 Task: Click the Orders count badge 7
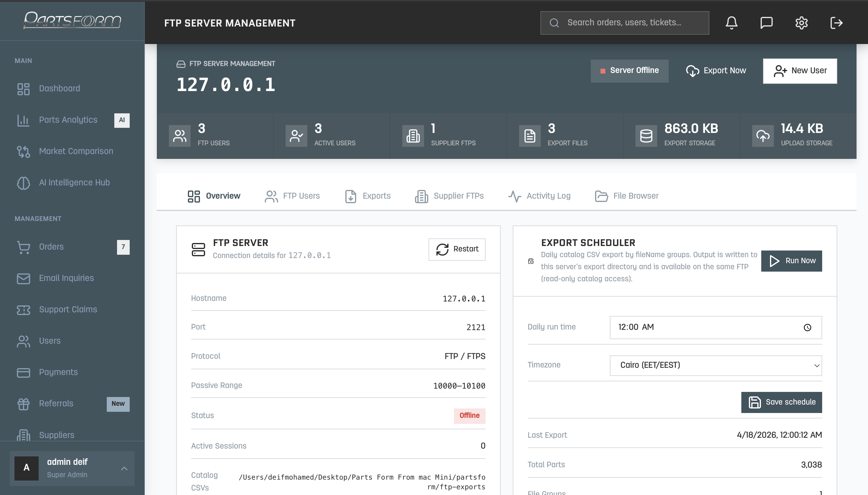(123, 247)
